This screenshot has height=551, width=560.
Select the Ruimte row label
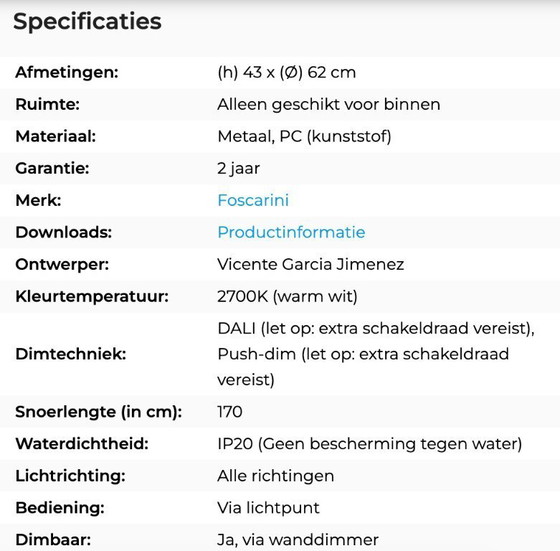click(x=48, y=105)
